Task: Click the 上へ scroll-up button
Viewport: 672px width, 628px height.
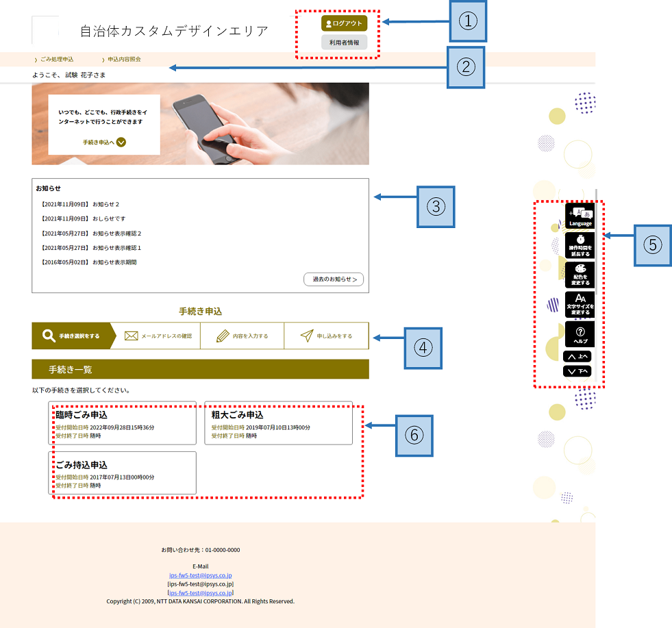Action: point(577,356)
